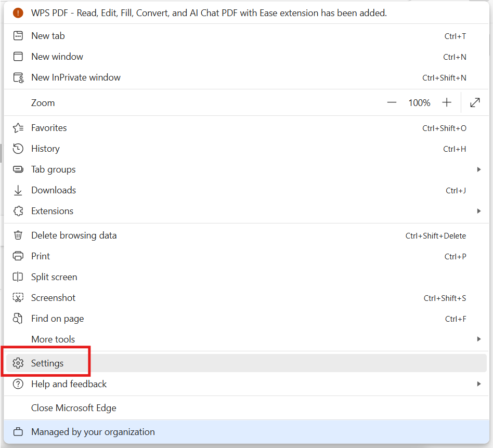Choose Find on page
This screenshot has height=448, width=493.
click(57, 319)
